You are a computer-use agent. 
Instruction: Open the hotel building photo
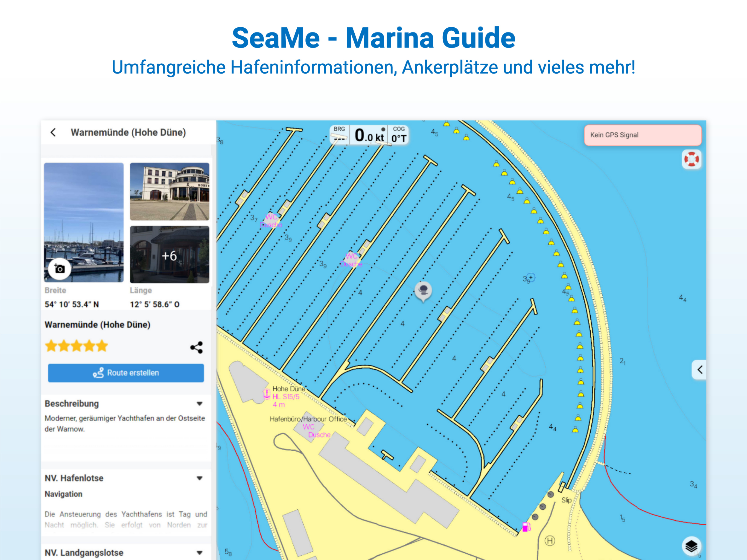[x=170, y=191]
